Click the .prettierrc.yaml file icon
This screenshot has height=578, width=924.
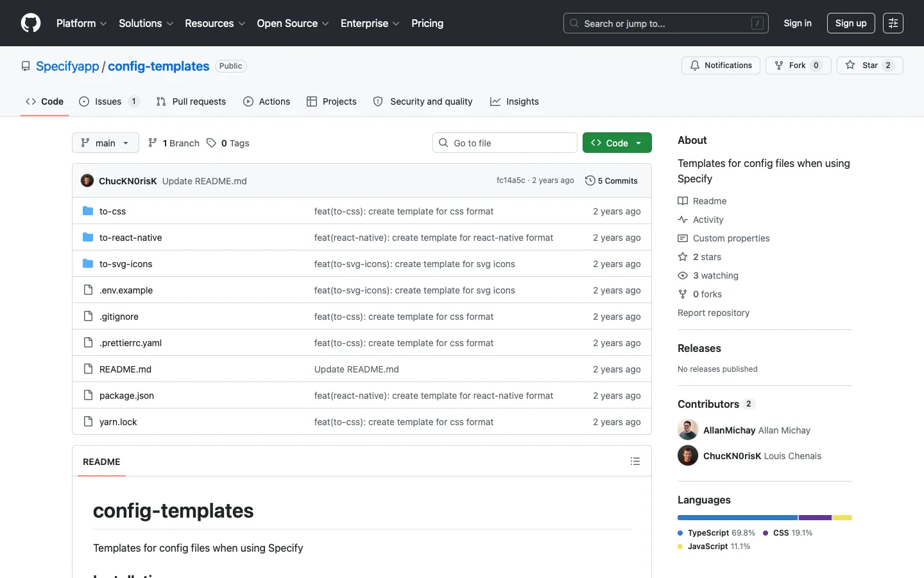[x=88, y=343]
